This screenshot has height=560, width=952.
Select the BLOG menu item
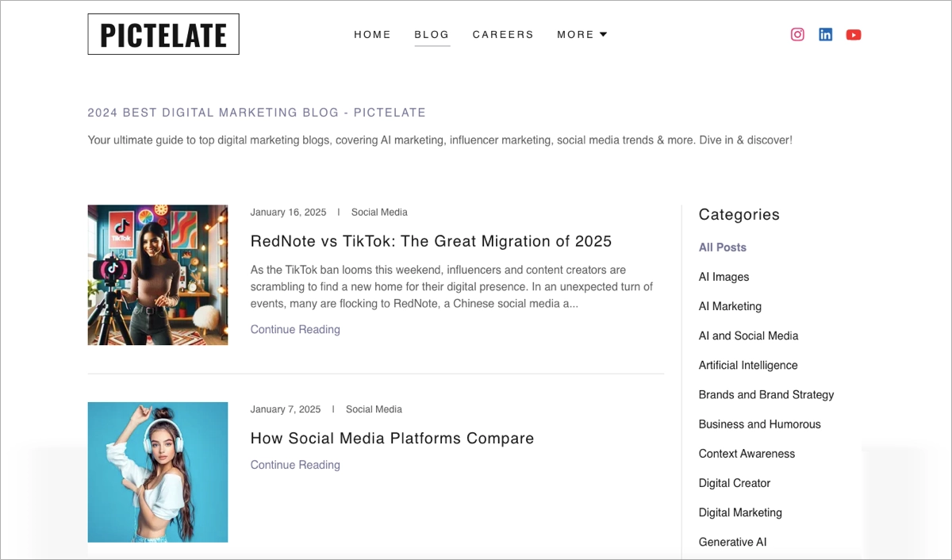click(x=432, y=34)
